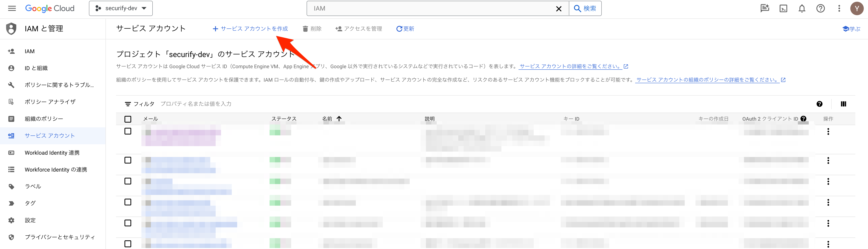Select サービス アカウント in the sidebar
The width and height of the screenshot is (868, 249).
pyautogui.click(x=53, y=135)
